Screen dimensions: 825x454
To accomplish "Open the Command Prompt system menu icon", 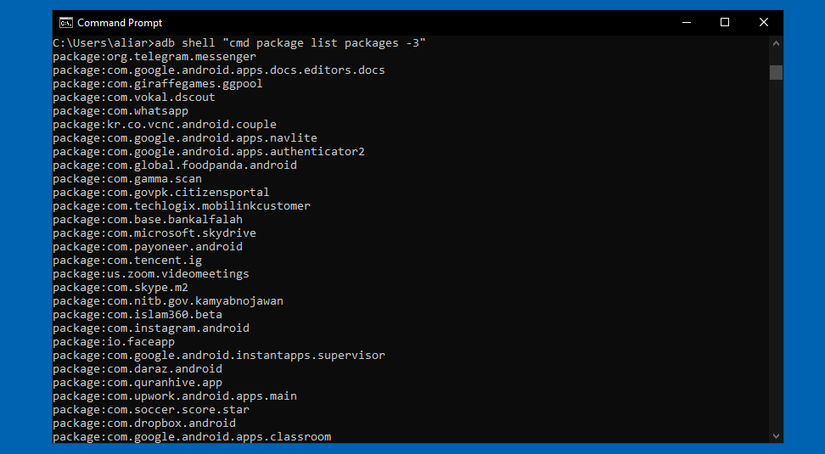I will point(65,22).
